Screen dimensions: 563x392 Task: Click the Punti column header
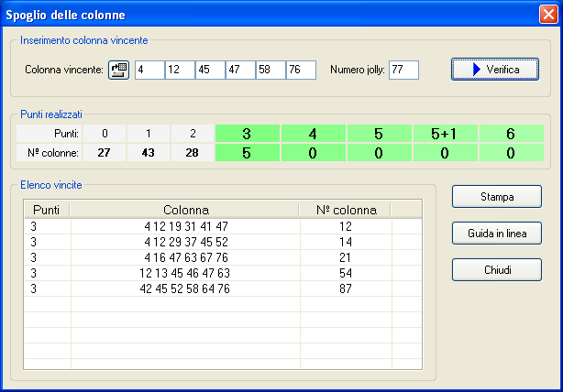[47, 210]
